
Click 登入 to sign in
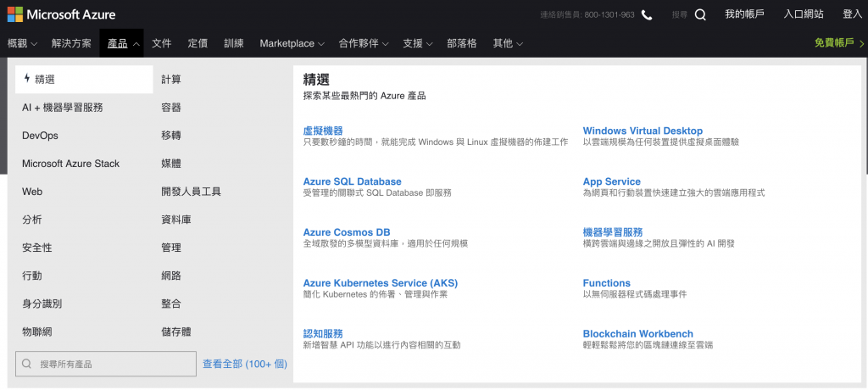coord(853,14)
